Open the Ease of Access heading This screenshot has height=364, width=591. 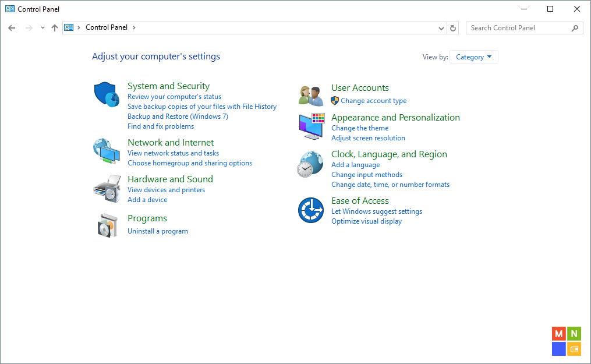pos(360,200)
